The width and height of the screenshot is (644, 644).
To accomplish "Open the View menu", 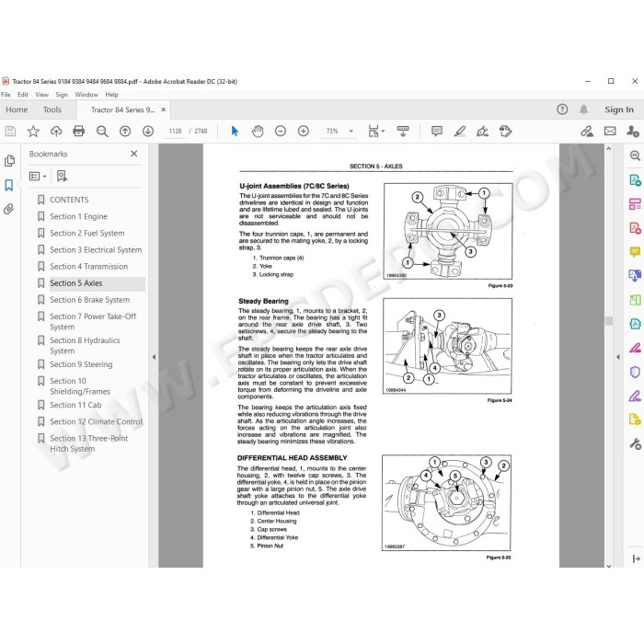I will pos(42,95).
